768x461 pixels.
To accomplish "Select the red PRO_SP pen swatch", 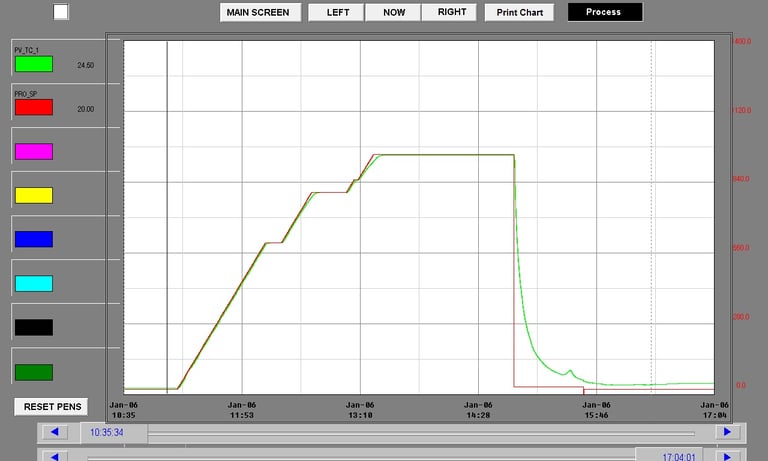I will tap(34, 107).
